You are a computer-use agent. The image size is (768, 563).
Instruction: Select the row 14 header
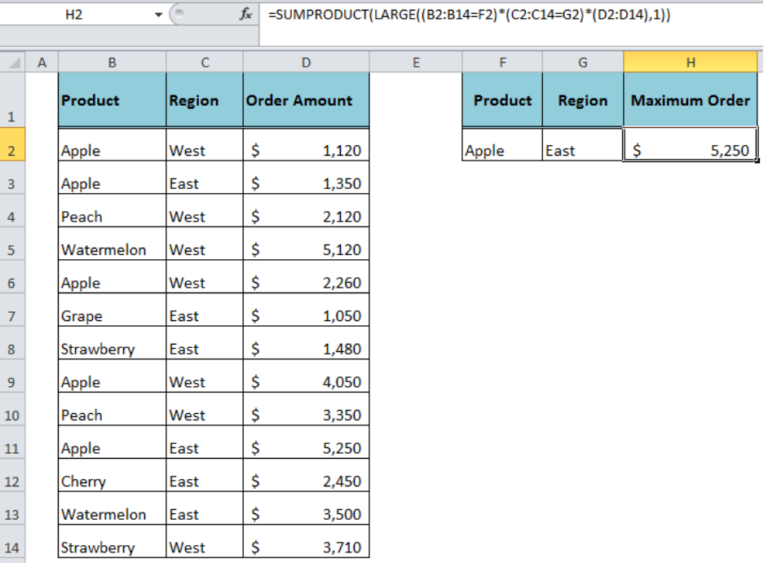pyautogui.click(x=14, y=548)
